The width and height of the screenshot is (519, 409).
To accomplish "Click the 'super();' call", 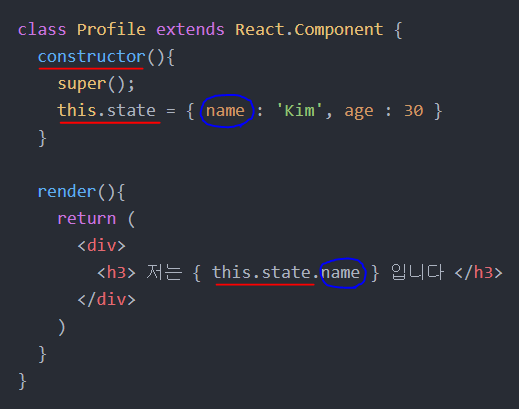I will [96, 84].
